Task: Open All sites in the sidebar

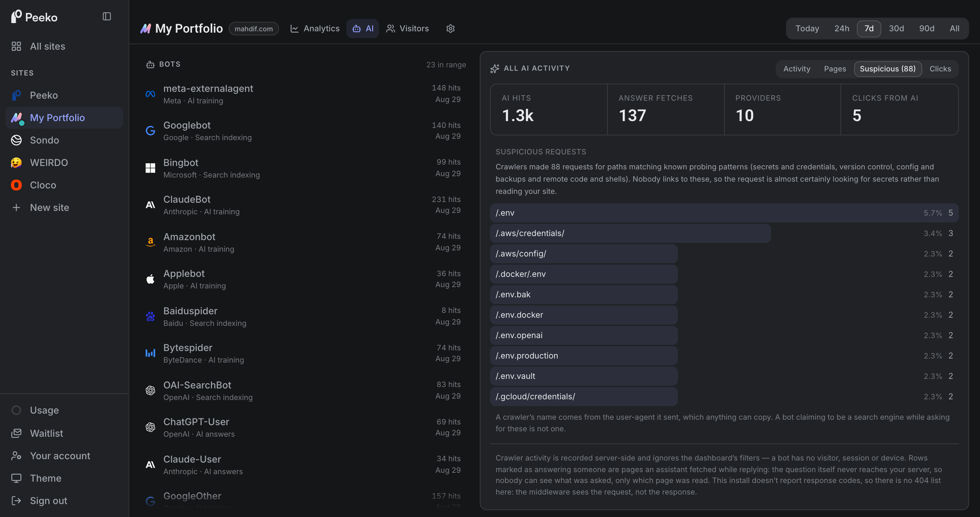Action: [64, 46]
